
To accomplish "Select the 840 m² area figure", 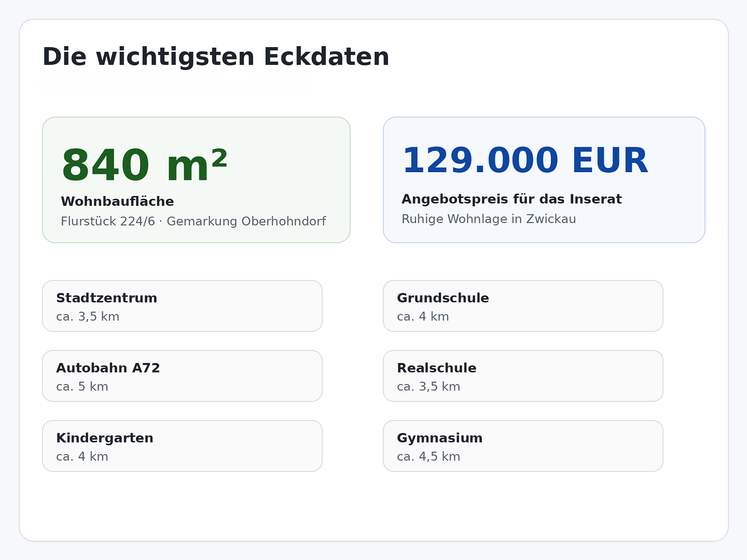I will tap(145, 166).
